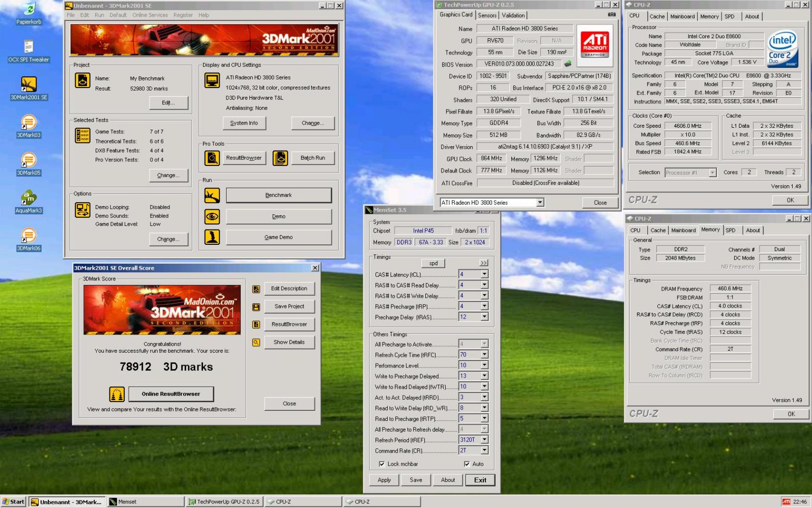Click the Demo eye icon
The height and width of the screenshot is (508, 812).
click(x=212, y=217)
